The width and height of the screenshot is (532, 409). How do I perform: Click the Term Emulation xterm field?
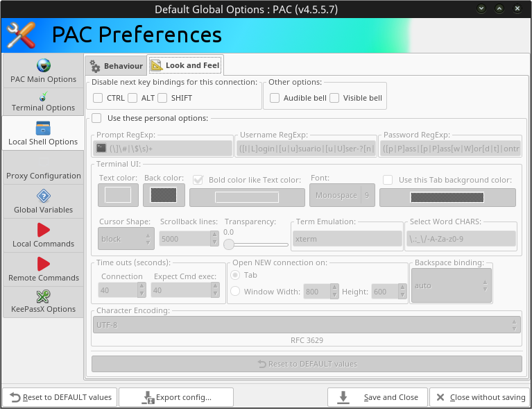pyautogui.click(x=347, y=238)
